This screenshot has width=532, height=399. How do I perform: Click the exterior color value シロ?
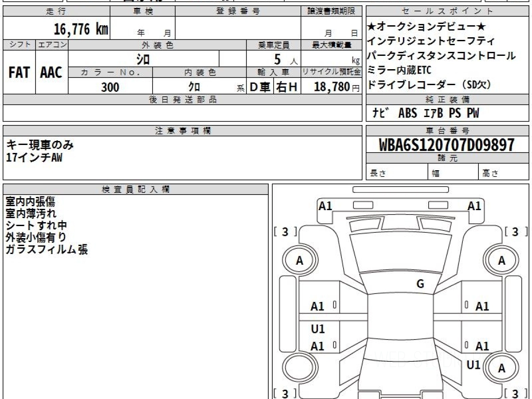point(143,59)
